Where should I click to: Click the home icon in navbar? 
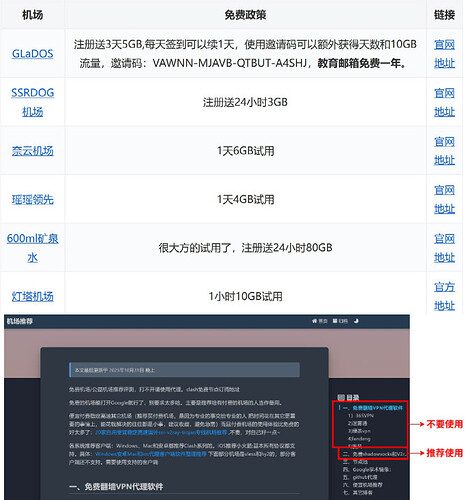click(314, 321)
